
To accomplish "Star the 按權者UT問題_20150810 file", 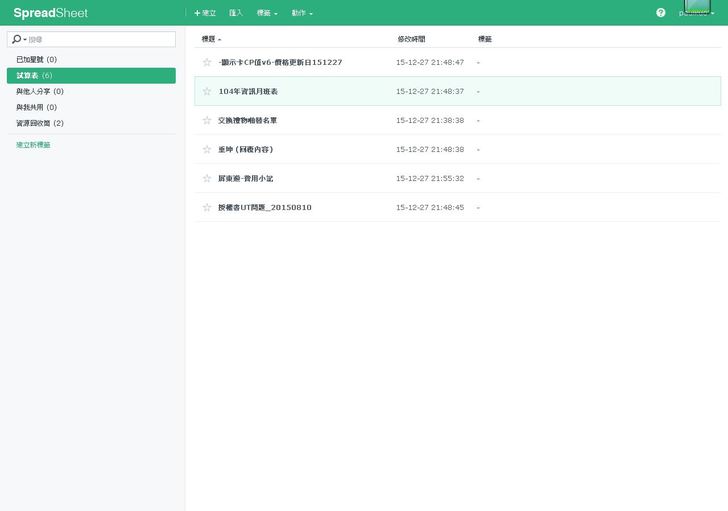I will coord(207,207).
